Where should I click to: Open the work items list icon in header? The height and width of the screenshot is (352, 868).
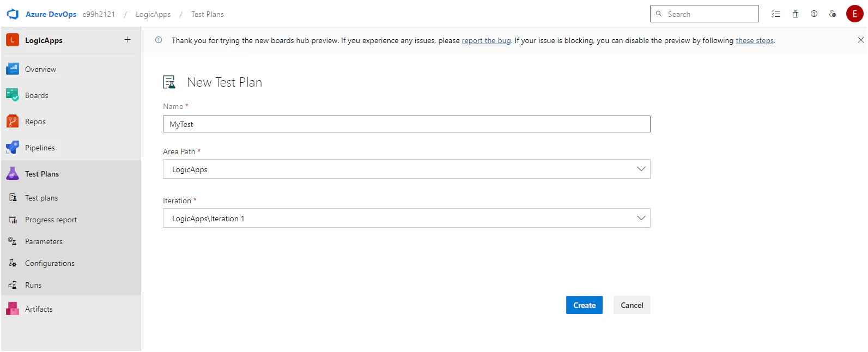pos(776,14)
